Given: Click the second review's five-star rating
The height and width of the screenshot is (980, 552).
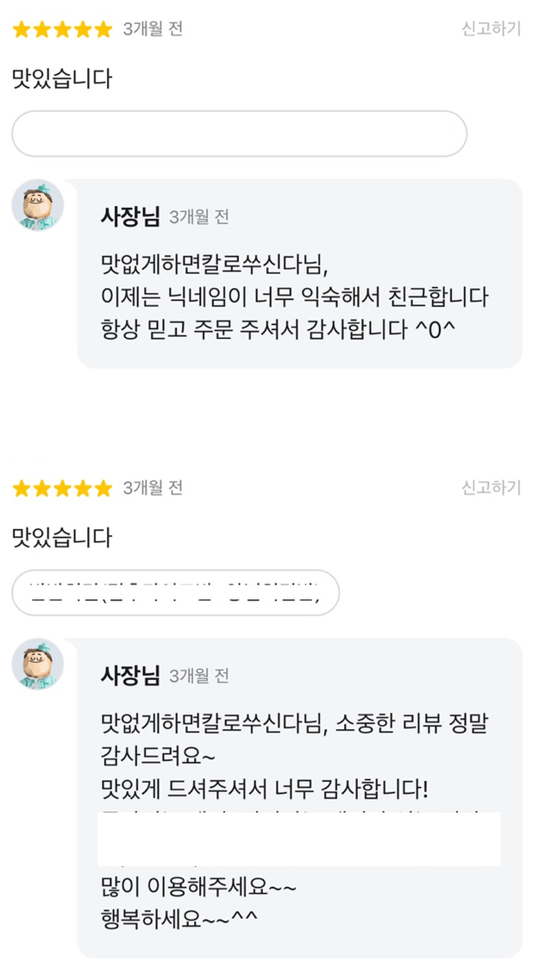Looking at the screenshot, I should coord(62,489).
